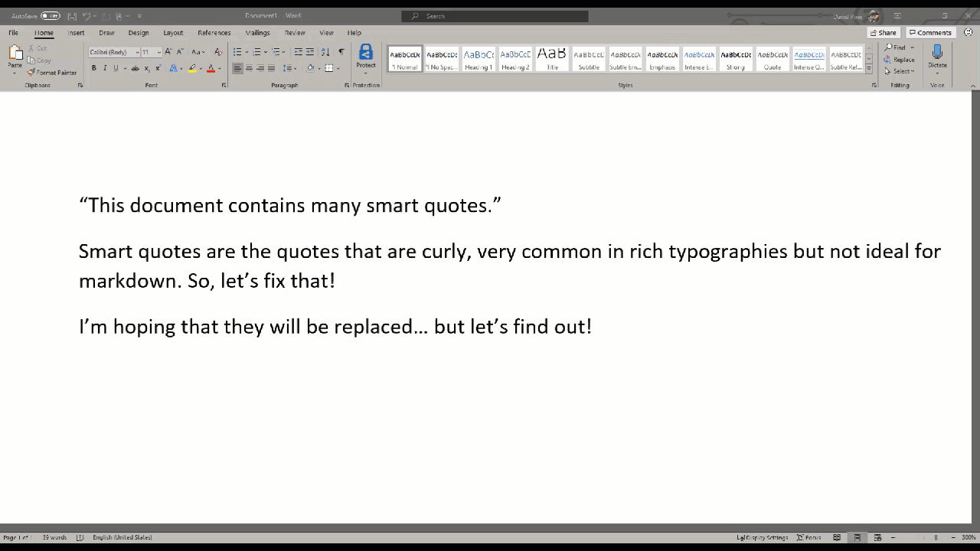Viewport: 980px width, 551px height.
Task: Click the Share button
Action: click(x=883, y=32)
